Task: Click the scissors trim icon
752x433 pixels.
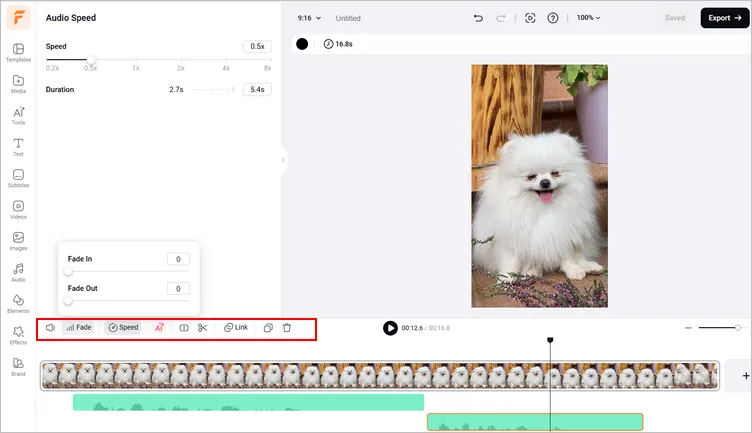Action: click(x=202, y=328)
